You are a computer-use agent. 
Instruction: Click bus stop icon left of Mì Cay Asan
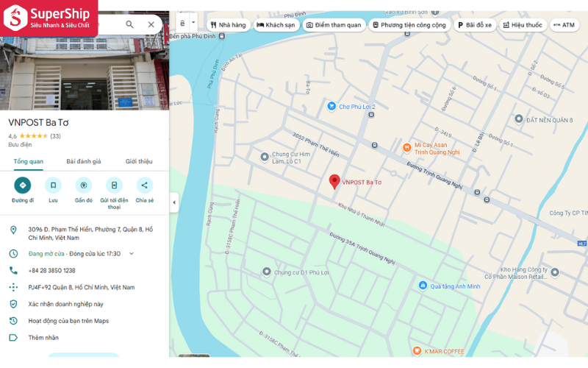point(374,145)
